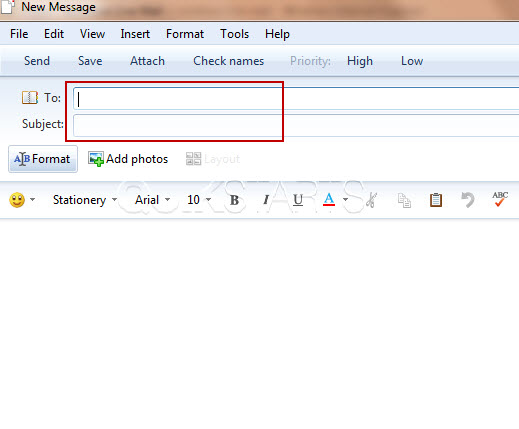This screenshot has width=519, height=429.
Task: Undo the last action
Action: [467, 200]
